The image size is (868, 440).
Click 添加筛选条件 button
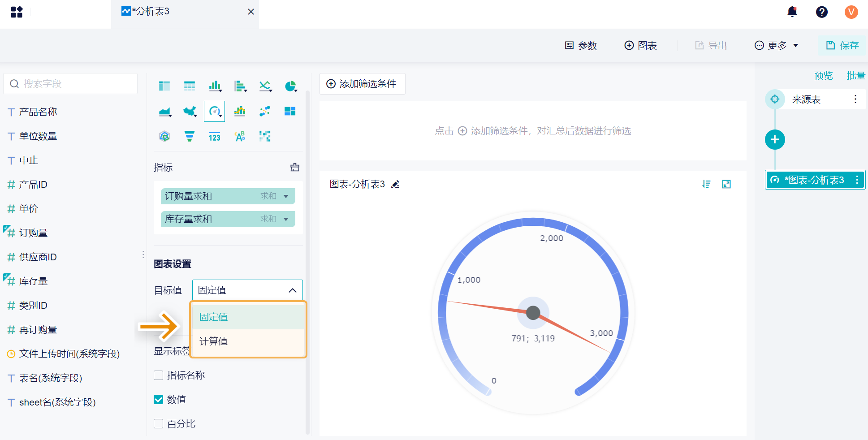tap(362, 84)
